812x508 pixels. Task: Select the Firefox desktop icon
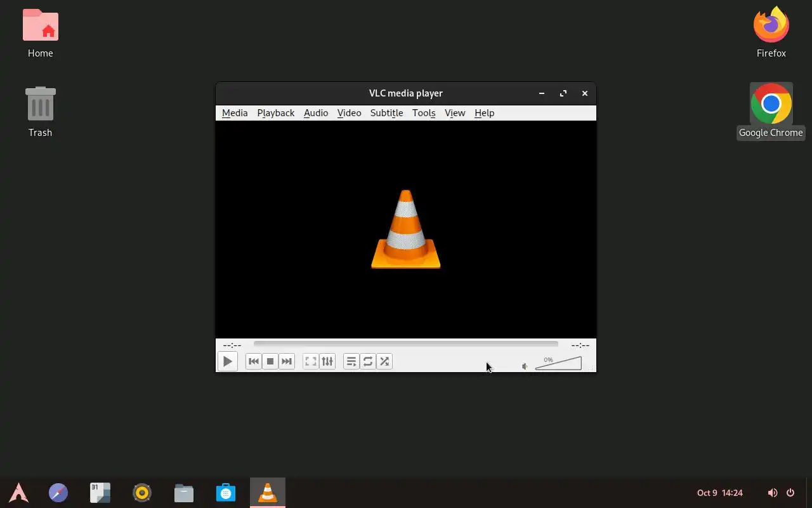(x=771, y=32)
